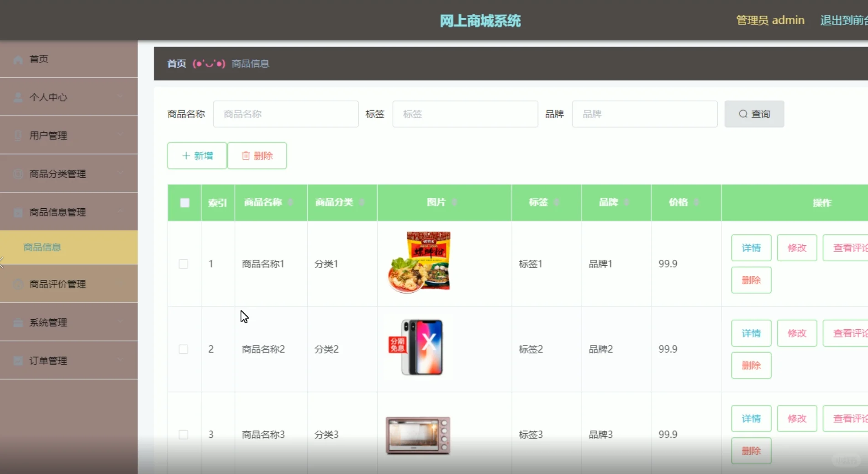The height and width of the screenshot is (474, 868).
Task: Check the checkbox for row 1 商品名称1
Action: (x=184, y=263)
